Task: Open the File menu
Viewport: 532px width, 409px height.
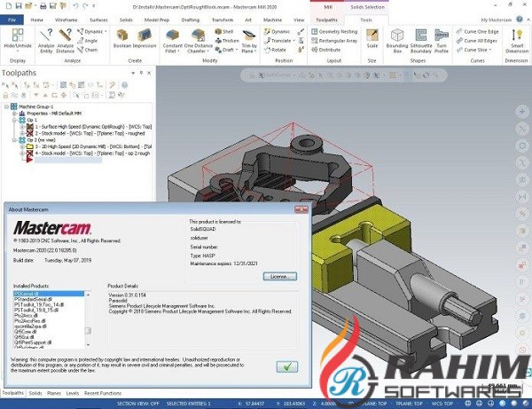Action: tap(12, 18)
